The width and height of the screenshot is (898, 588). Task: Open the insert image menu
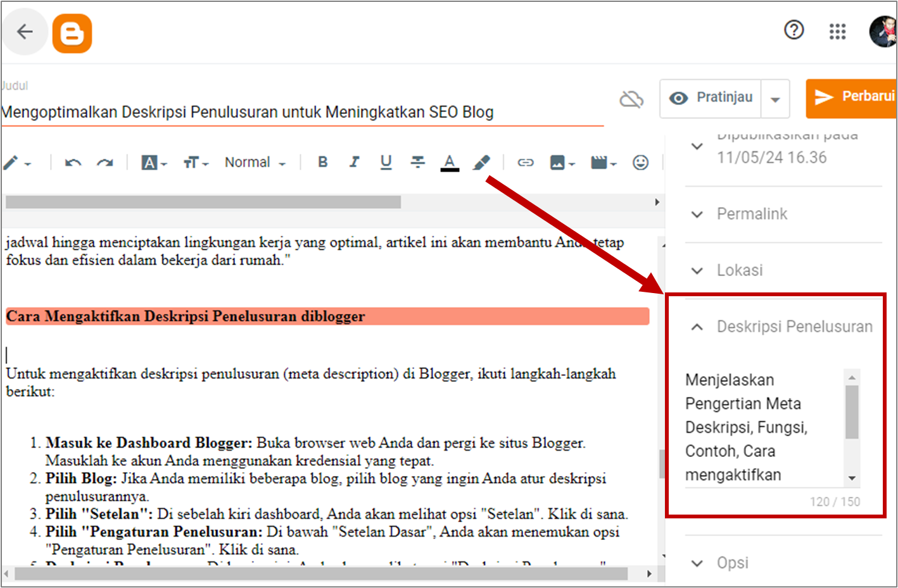click(562, 163)
